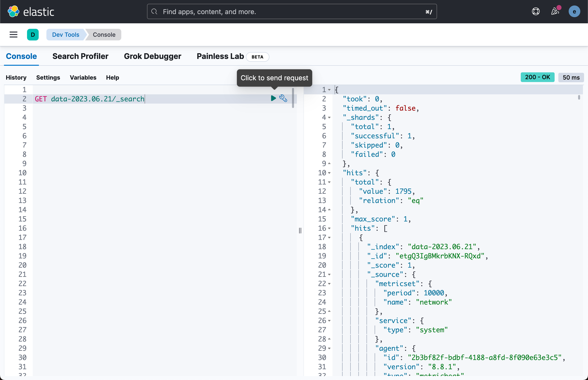
Task: Click the green D space avatar
Action: 33,35
